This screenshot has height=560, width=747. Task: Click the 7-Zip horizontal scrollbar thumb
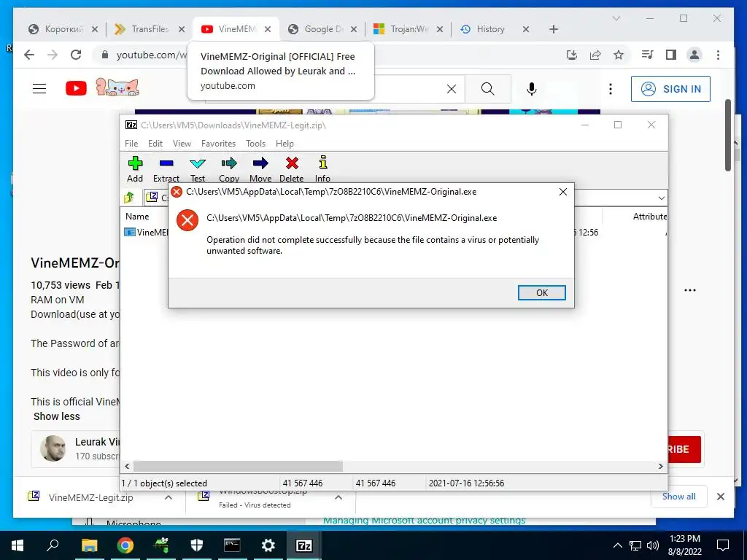pyautogui.click(x=238, y=466)
